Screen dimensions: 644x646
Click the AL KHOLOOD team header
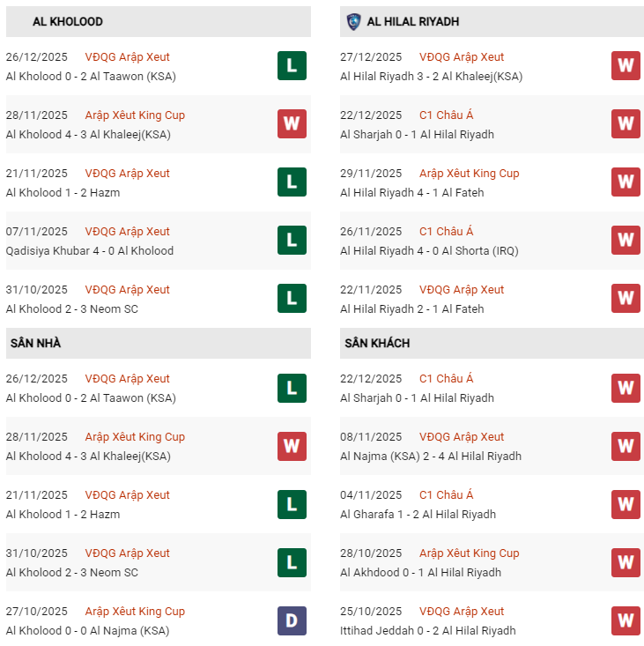tap(67, 21)
